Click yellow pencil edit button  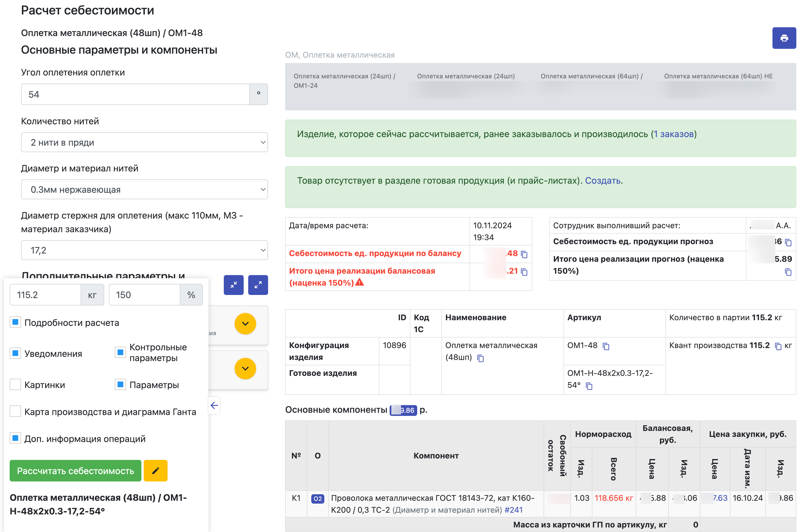155,471
